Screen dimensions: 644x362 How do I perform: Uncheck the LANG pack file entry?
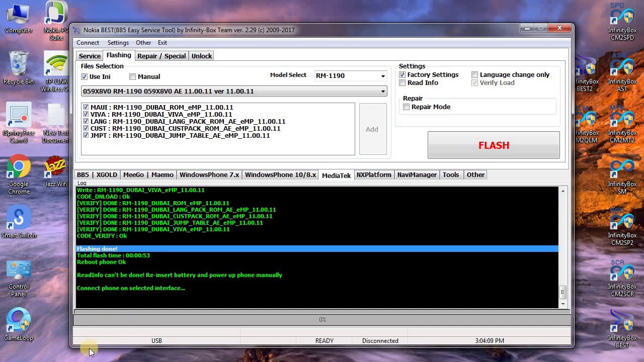(86, 121)
